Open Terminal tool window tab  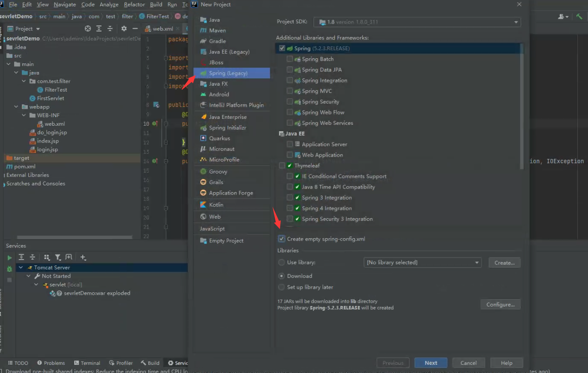87,363
